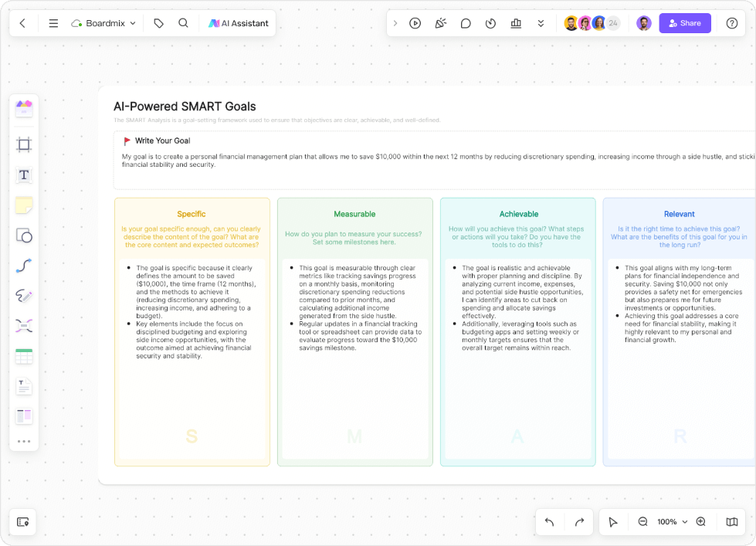The image size is (756, 546).
Task: Click the Measurable column heading
Action: [354, 214]
